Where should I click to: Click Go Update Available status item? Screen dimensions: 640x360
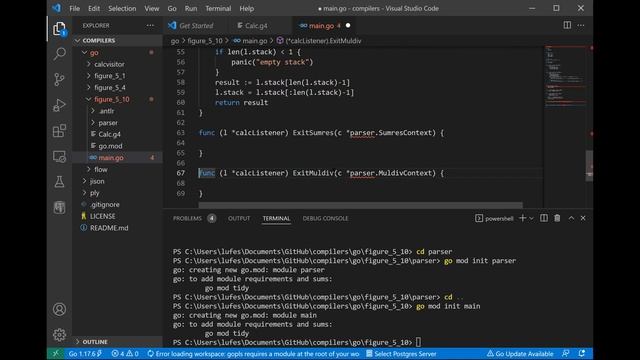click(520, 353)
